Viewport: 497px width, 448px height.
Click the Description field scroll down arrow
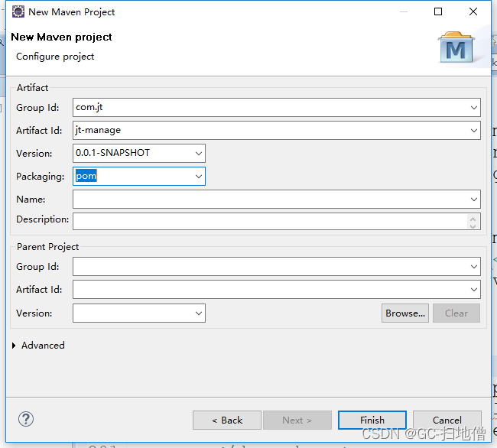pyautogui.click(x=473, y=226)
